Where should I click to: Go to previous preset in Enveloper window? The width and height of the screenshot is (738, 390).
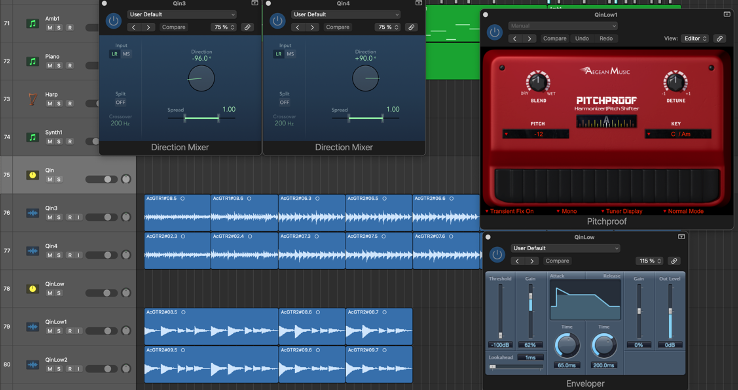coord(518,261)
